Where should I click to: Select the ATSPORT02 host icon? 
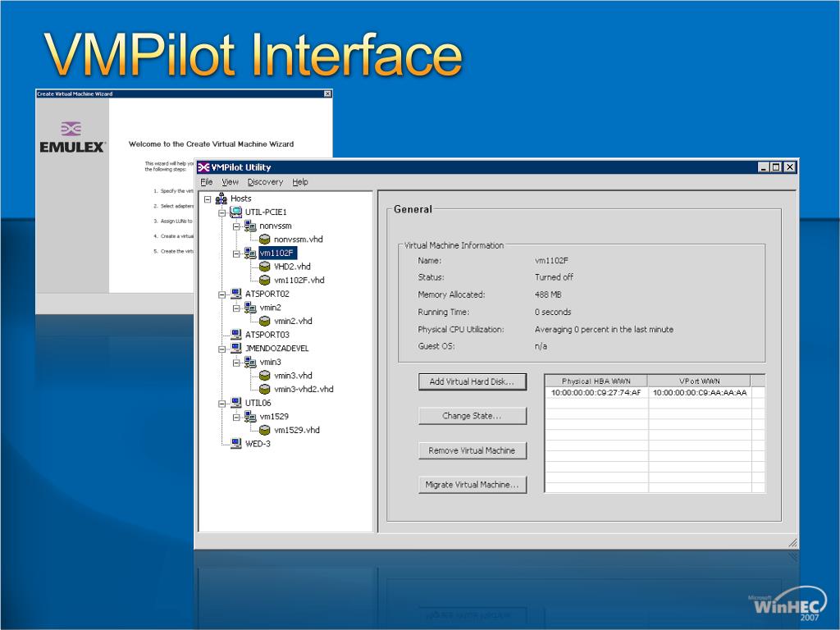pyautogui.click(x=235, y=294)
